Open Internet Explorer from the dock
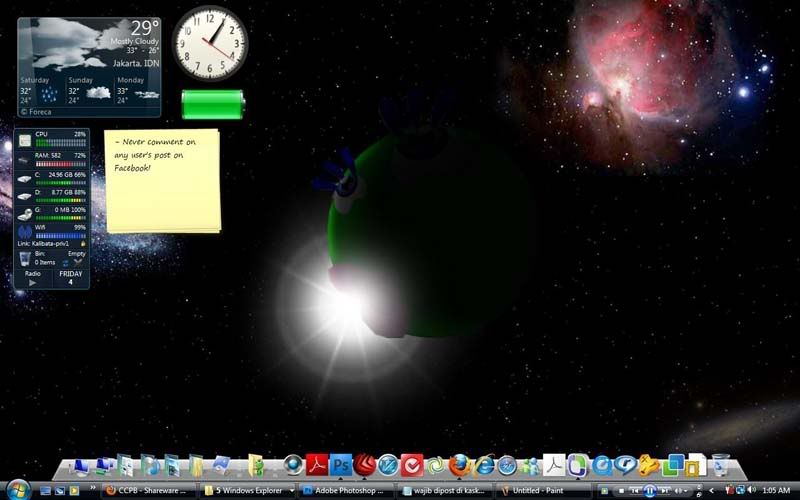The width and height of the screenshot is (800, 500). [483, 465]
